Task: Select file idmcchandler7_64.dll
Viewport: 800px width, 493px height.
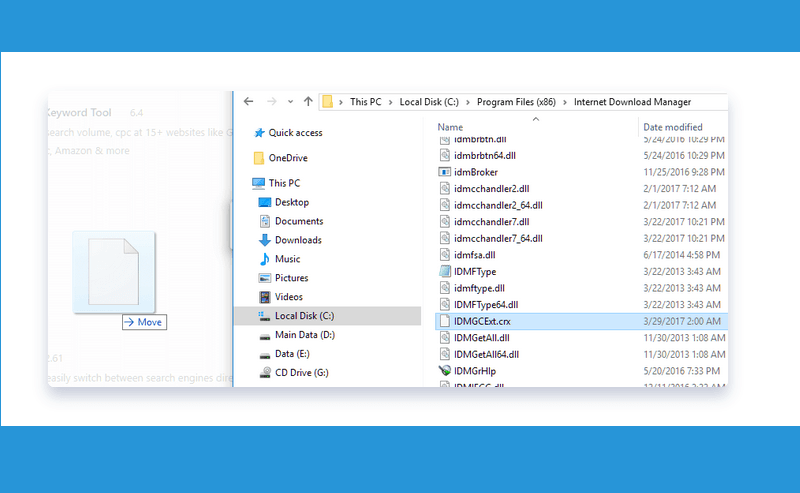Action: (498, 238)
